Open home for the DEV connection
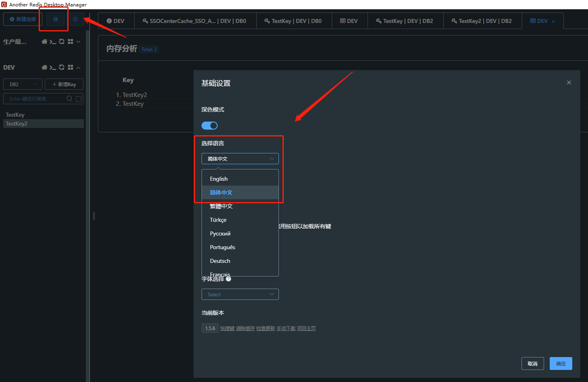588x382 pixels. click(x=44, y=67)
